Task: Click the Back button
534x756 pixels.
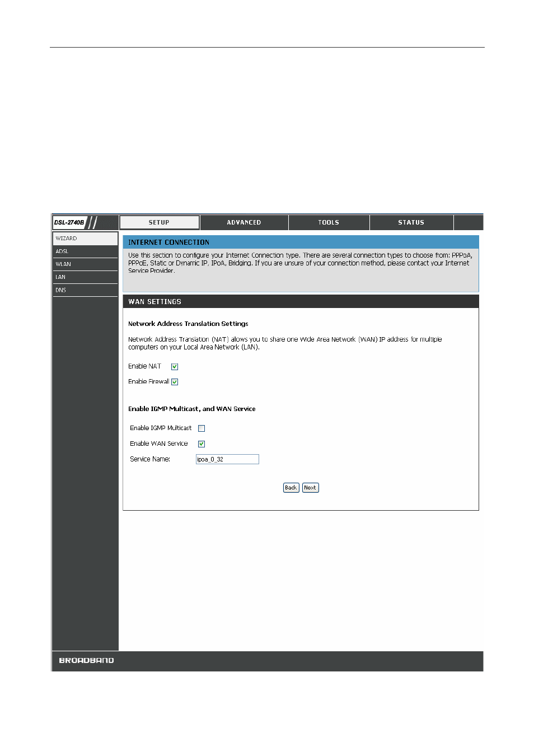Action: coord(291,488)
